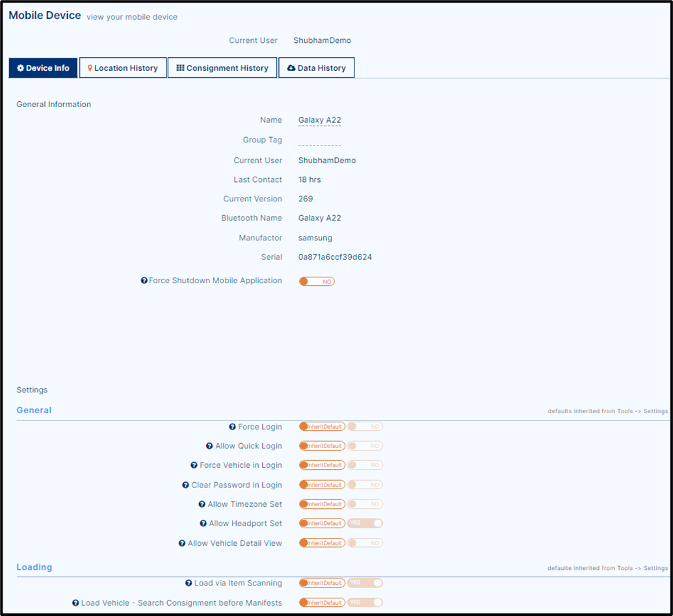Go to the Data History tab
The height and width of the screenshot is (616, 673).
click(316, 68)
